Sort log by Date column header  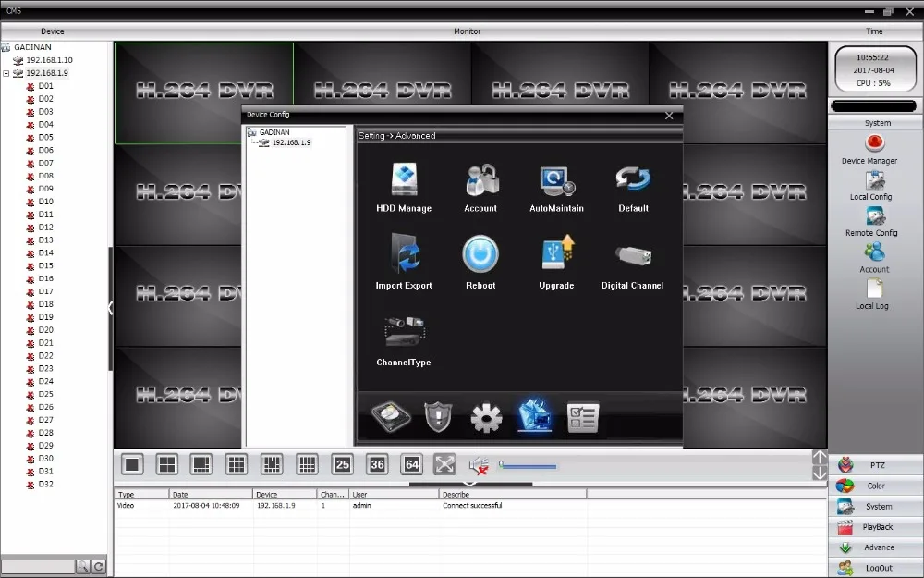pyautogui.click(x=211, y=494)
